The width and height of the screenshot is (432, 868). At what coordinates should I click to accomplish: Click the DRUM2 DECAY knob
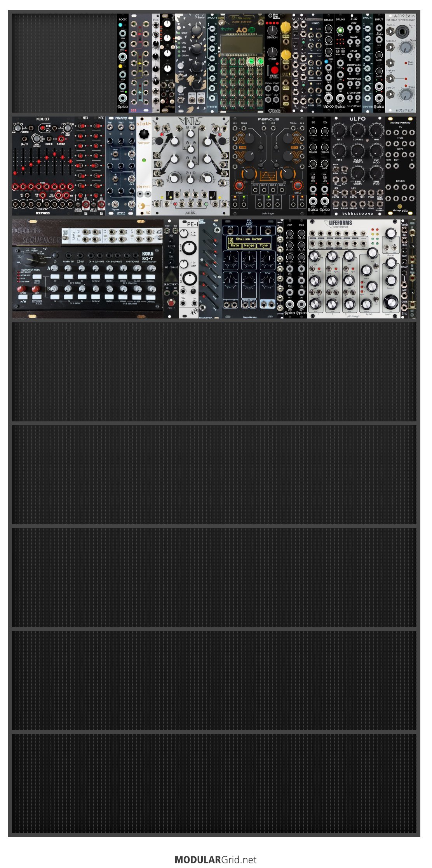(329, 51)
